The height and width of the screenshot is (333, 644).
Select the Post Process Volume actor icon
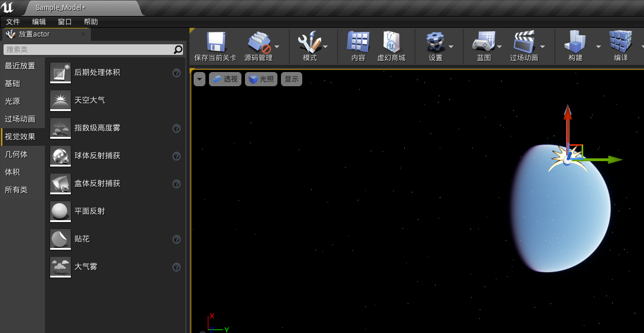(x=60, y=73)
